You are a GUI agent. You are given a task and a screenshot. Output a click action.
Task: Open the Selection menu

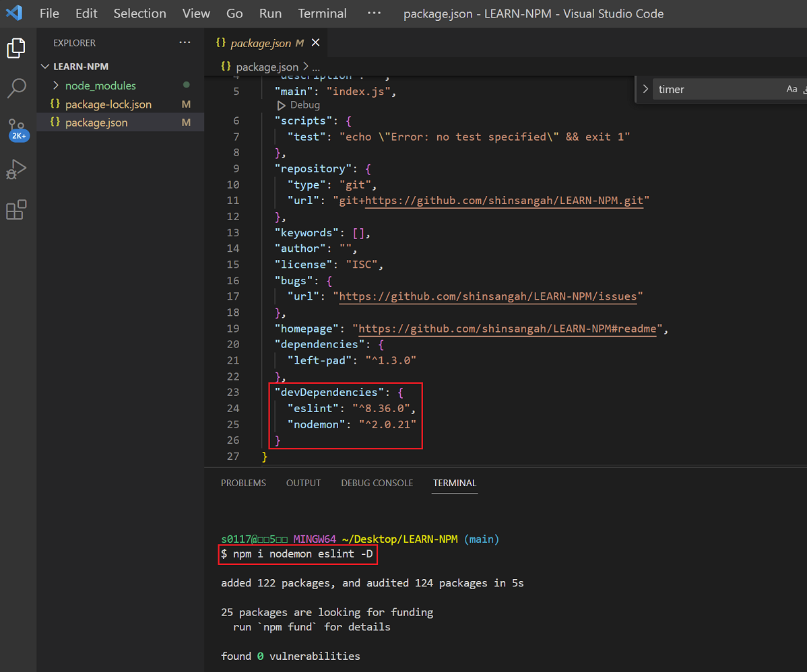coord(140,13)
